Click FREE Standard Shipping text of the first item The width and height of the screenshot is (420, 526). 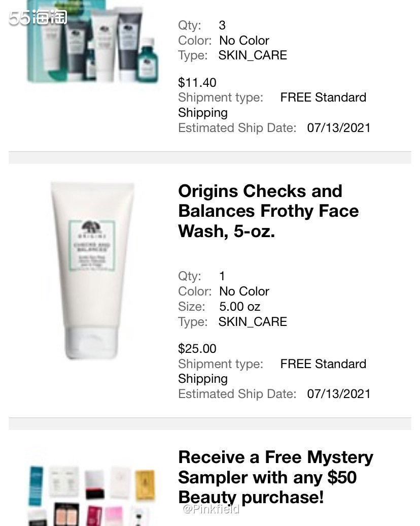pyautogui.click(x=272, y=105)
